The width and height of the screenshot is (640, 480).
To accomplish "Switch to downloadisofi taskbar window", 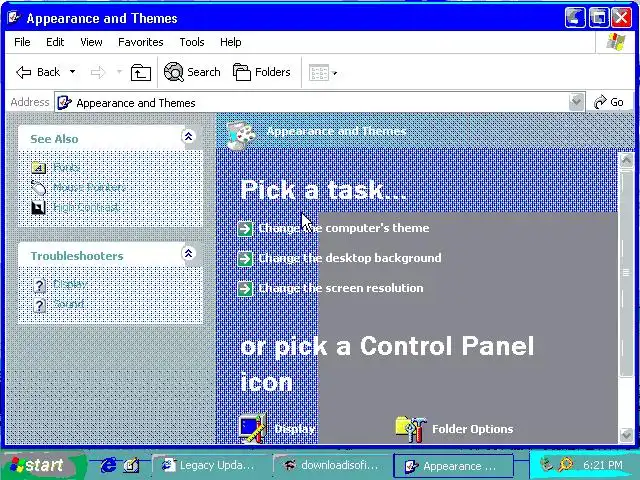I will point(330,465).
